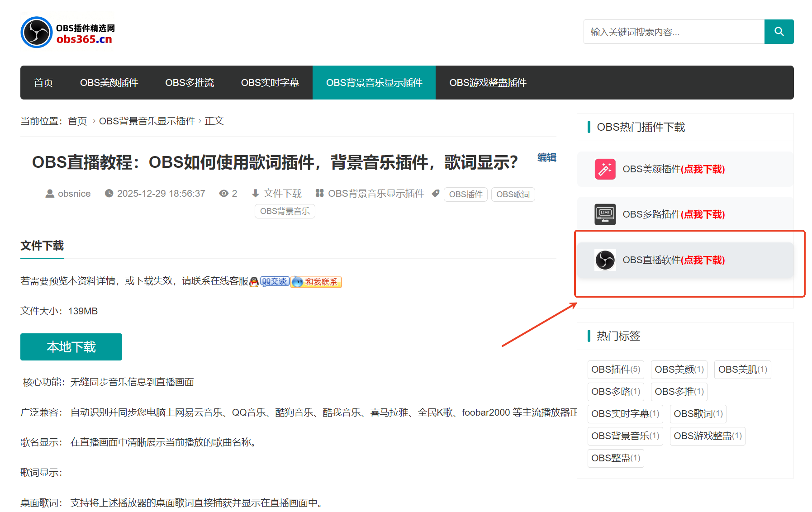Click the OBS logo icon beside OBS直播软件
The image size is (812, 512).
605,260
